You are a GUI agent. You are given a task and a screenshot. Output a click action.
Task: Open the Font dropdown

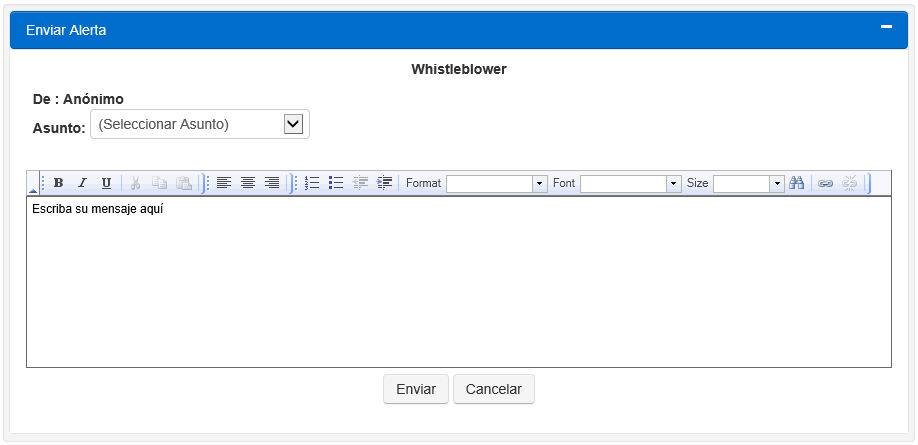click(x=674, y=184)
